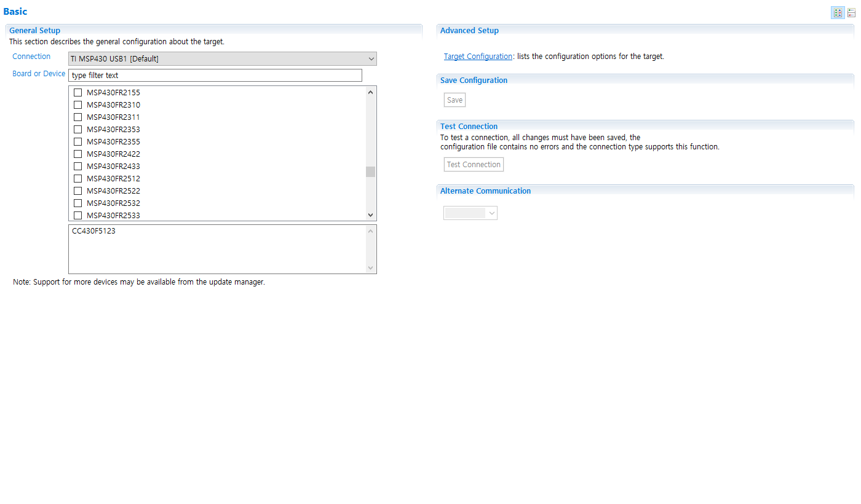Click the Board or Device filter field
Viewport: 861px width, 504px height.
click(x=215, y=76)
